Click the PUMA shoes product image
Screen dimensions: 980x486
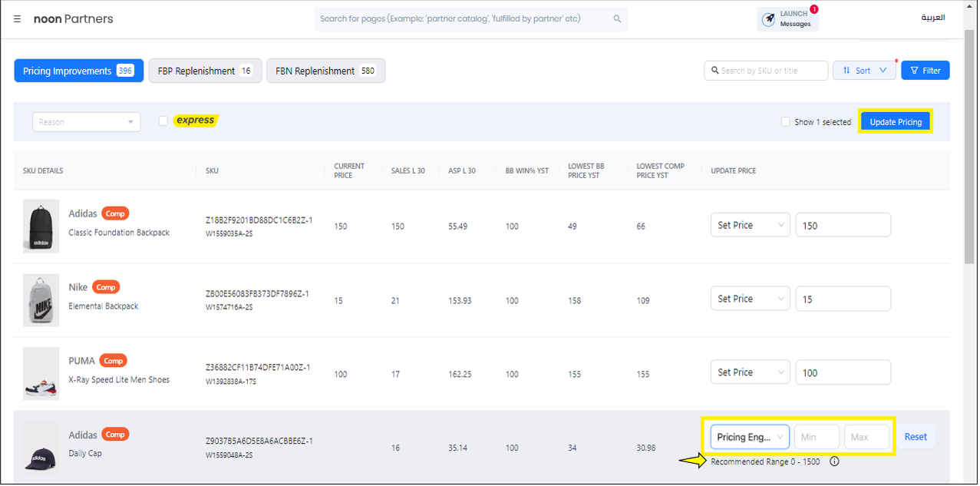41,374
